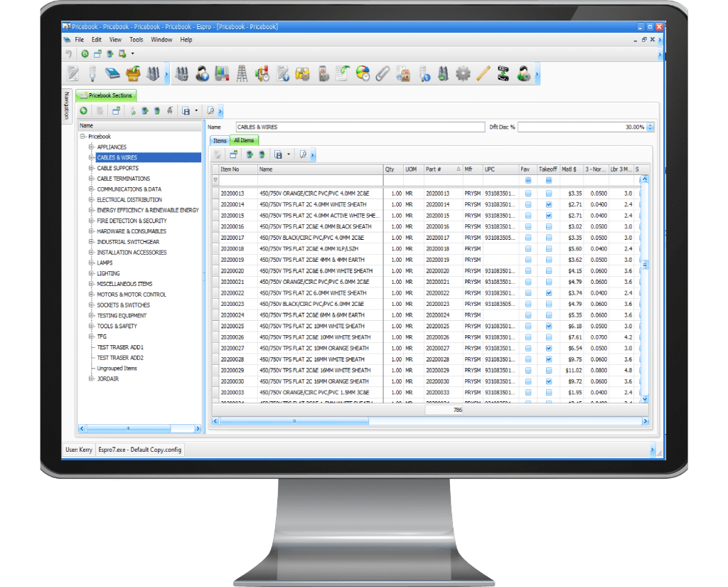728x587 pixels.
Task: Expand the LIGHTING tree node
Action: coord(91,273)
